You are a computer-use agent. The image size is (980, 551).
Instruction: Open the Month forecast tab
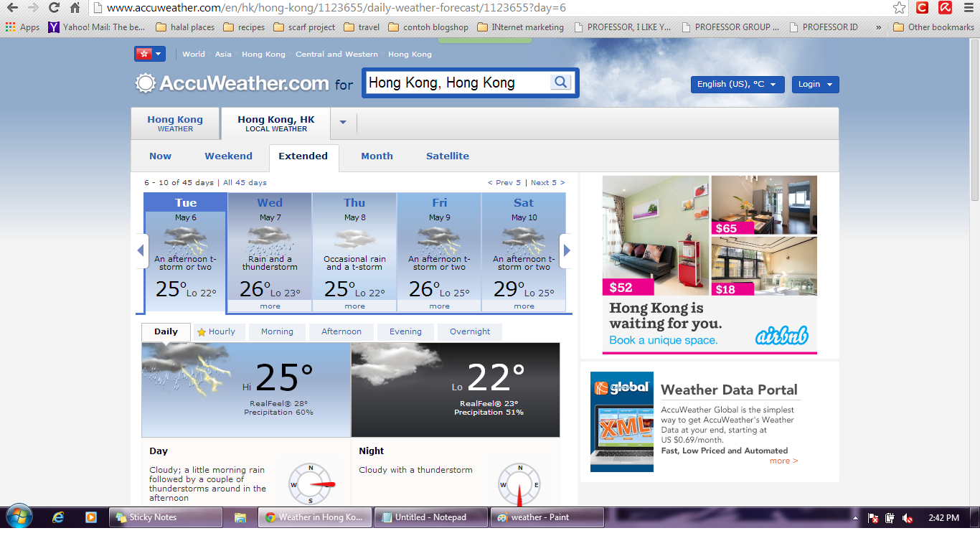pos(377,156)
